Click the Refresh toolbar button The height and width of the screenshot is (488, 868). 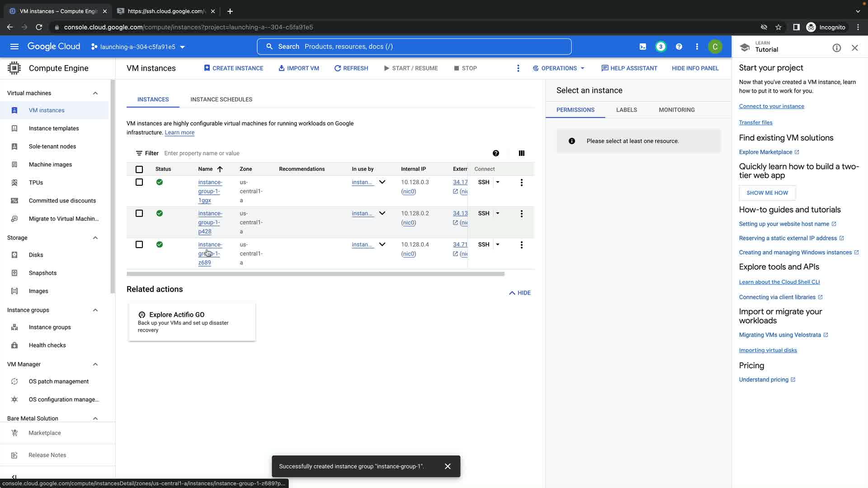tap(351, 68)
